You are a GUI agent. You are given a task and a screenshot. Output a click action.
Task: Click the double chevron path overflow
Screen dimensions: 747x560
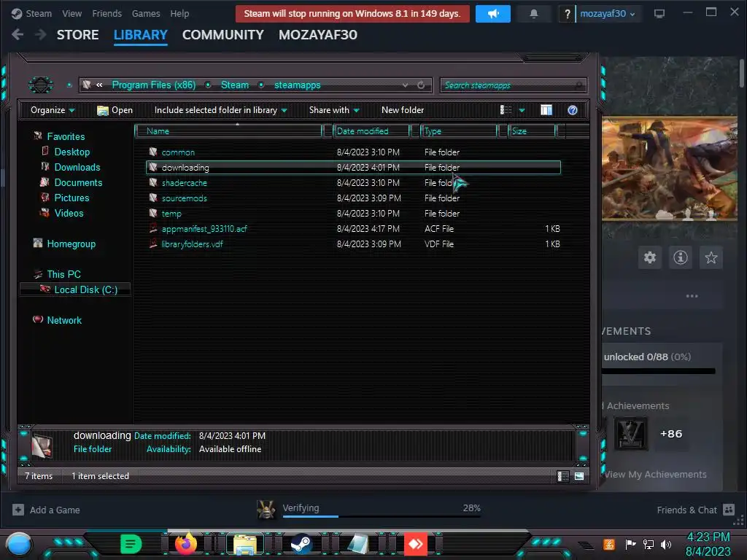99,85
